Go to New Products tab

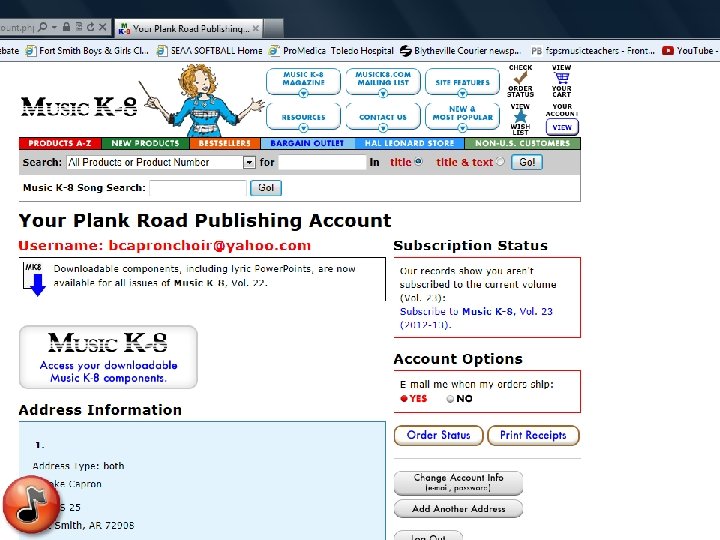click(145, 143)
